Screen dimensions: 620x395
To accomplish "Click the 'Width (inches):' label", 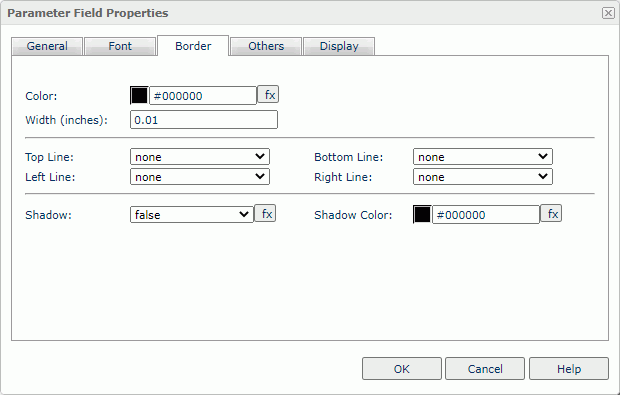I will click(66, 120).
